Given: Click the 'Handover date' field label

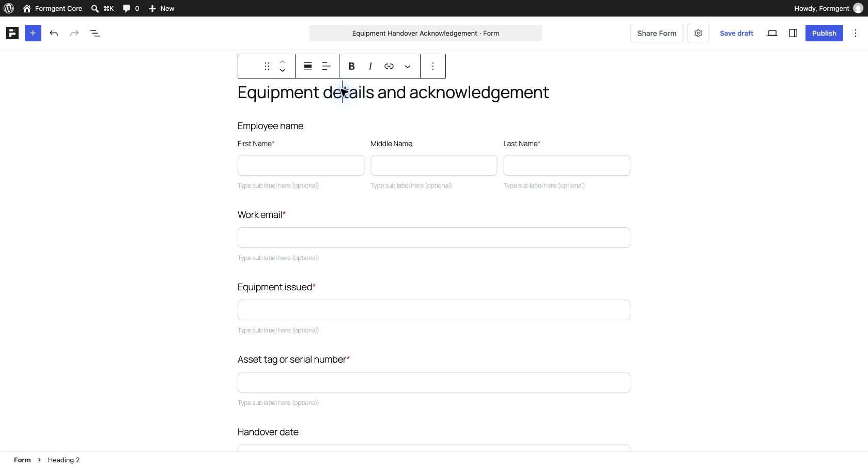Looking at the screenshot, I should pyautogui.click(x=268, y=432).
